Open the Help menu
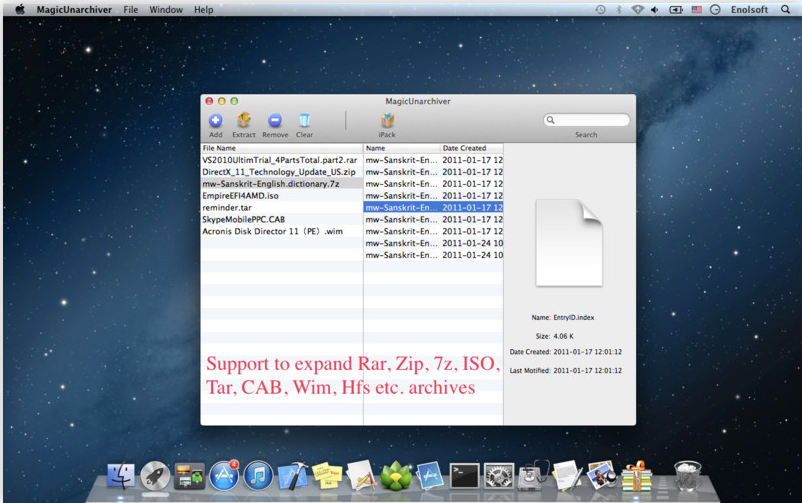Viewport: 802px width, 503px height. tap(204, 9)
